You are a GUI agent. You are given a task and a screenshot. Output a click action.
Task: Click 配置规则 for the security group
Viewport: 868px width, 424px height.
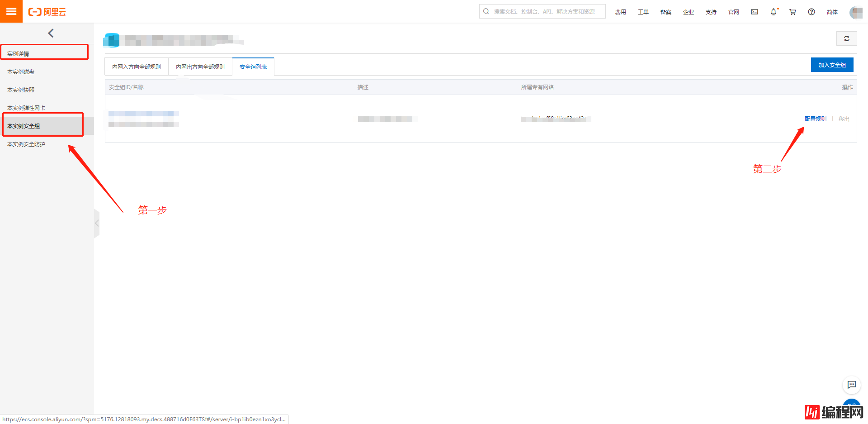815,119
